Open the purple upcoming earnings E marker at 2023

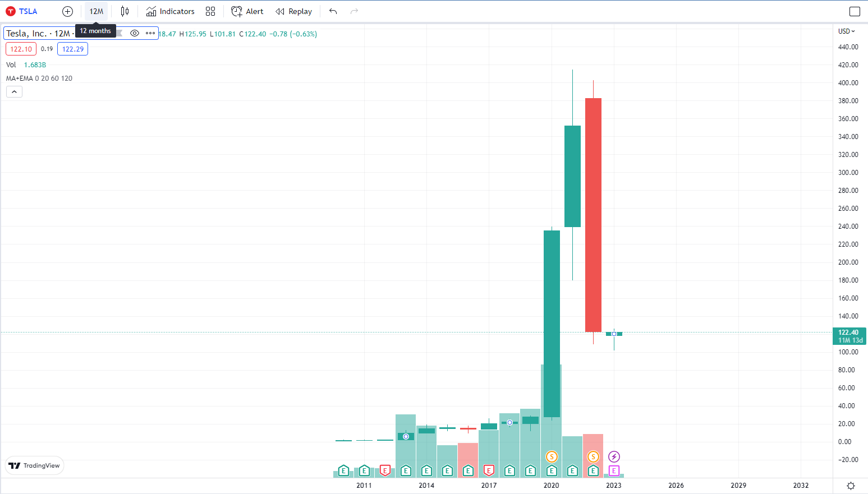(614, 470)
